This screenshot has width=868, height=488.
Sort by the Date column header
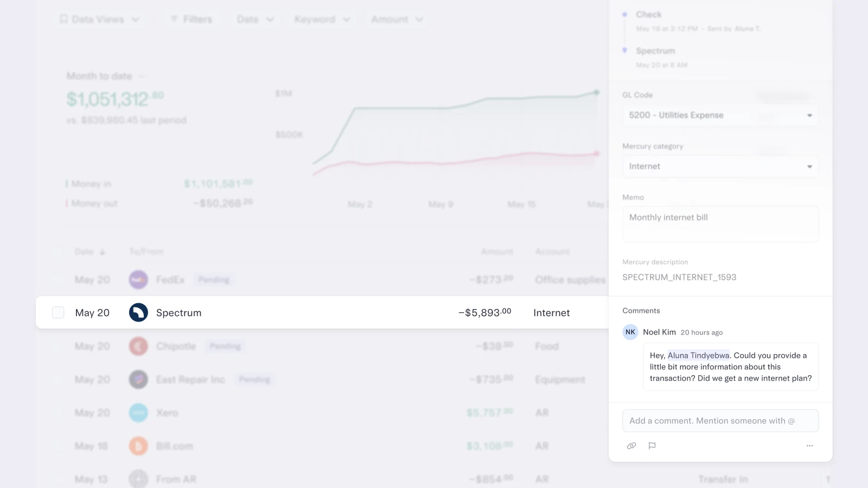(90, 252)
